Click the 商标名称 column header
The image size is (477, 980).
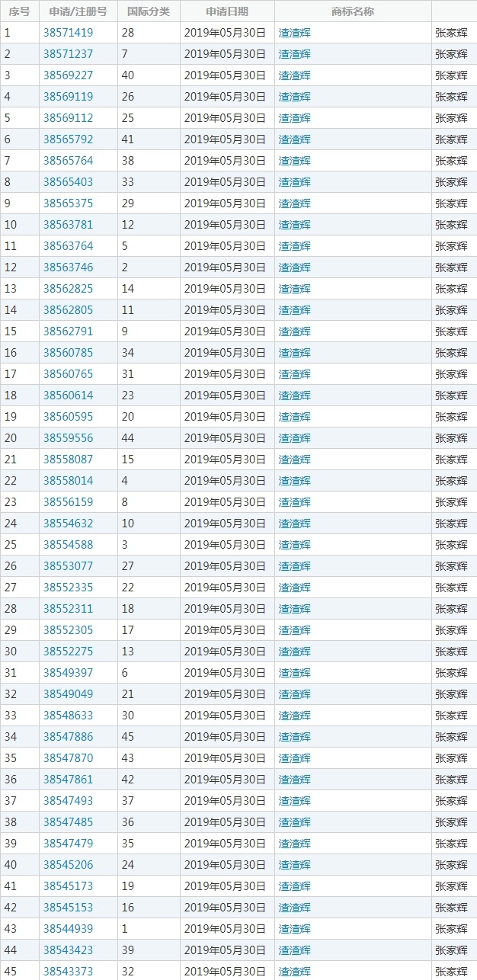[x=353, y=11]
